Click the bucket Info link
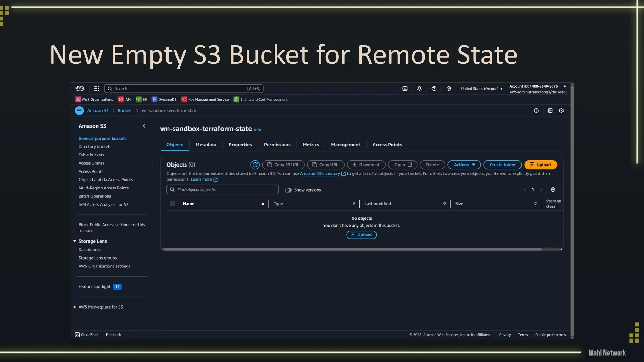The width and height of the screenshot is (644, 362). point(257,130)
